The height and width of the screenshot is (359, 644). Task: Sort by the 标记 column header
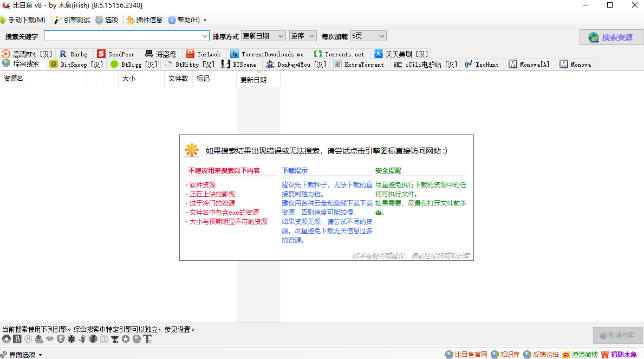coord(214,79)
